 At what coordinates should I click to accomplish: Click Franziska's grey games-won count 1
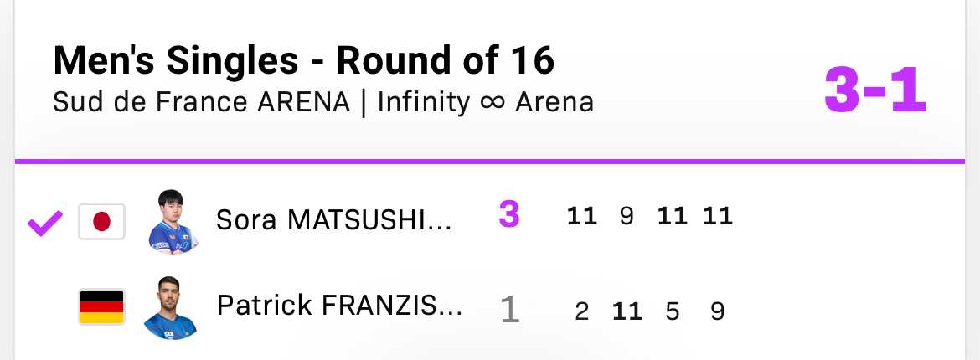point(510,310)
